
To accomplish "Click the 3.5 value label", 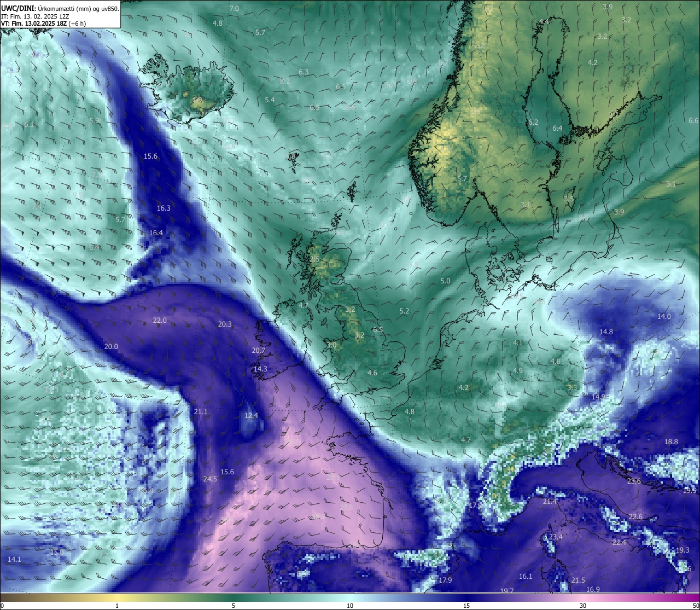I will tap(569, 199).
